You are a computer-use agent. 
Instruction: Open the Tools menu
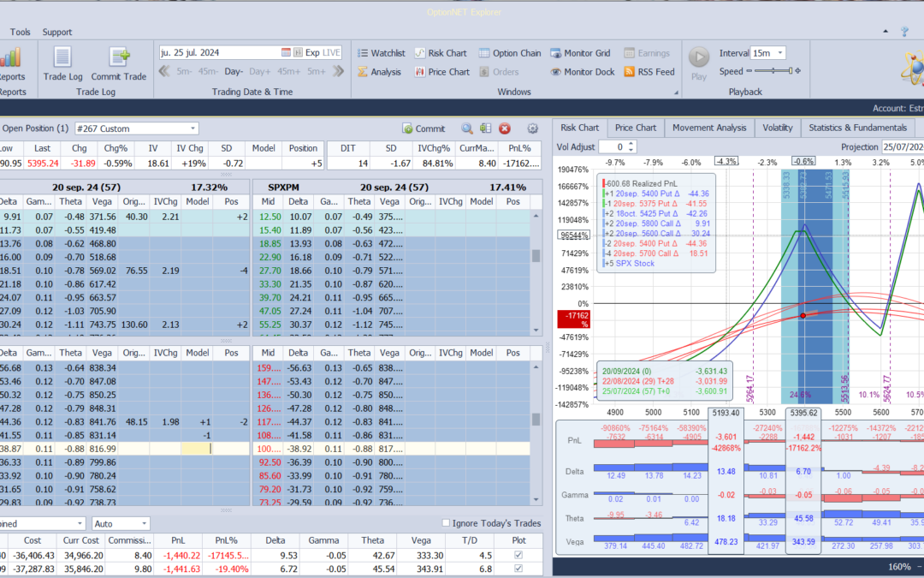[20, 32]
